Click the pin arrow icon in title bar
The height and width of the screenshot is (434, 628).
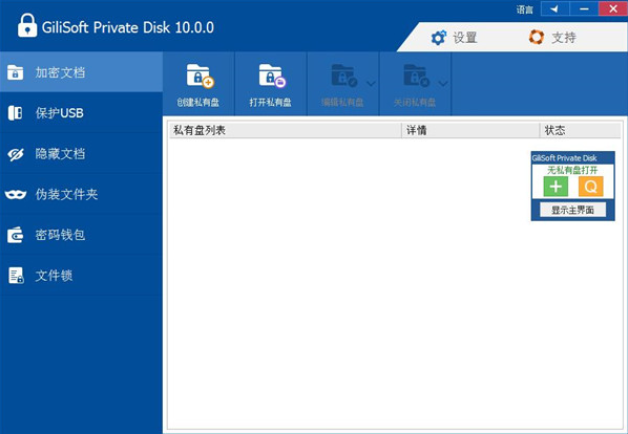tap(553, 9)
